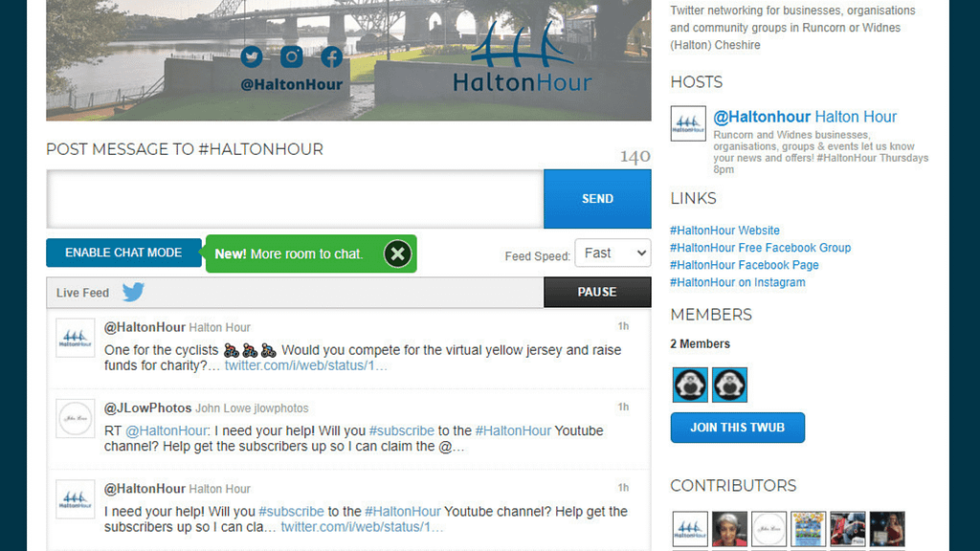The width and height of the screenshot is (980, 551).
Task: Click the 1h timestamp on JLowPhotos tweet
Action: (x=623, y=407)
